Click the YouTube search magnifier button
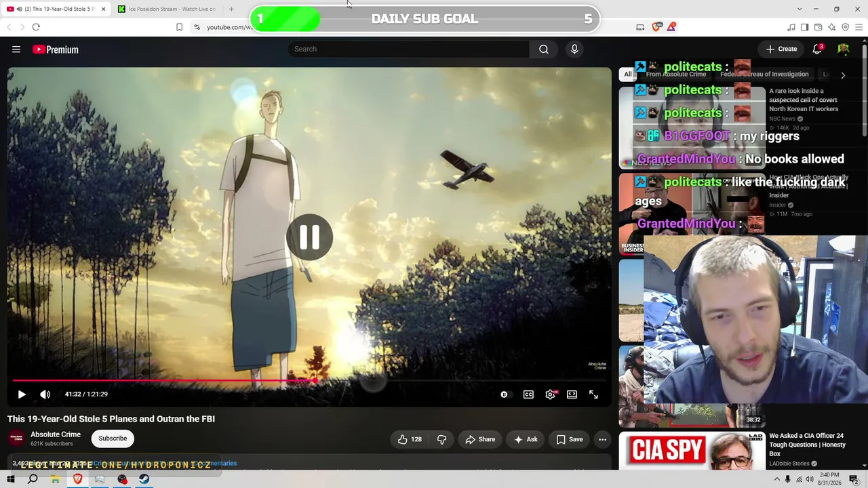The width and height of the screenshot is (868, 488). [x=544, y=49]
